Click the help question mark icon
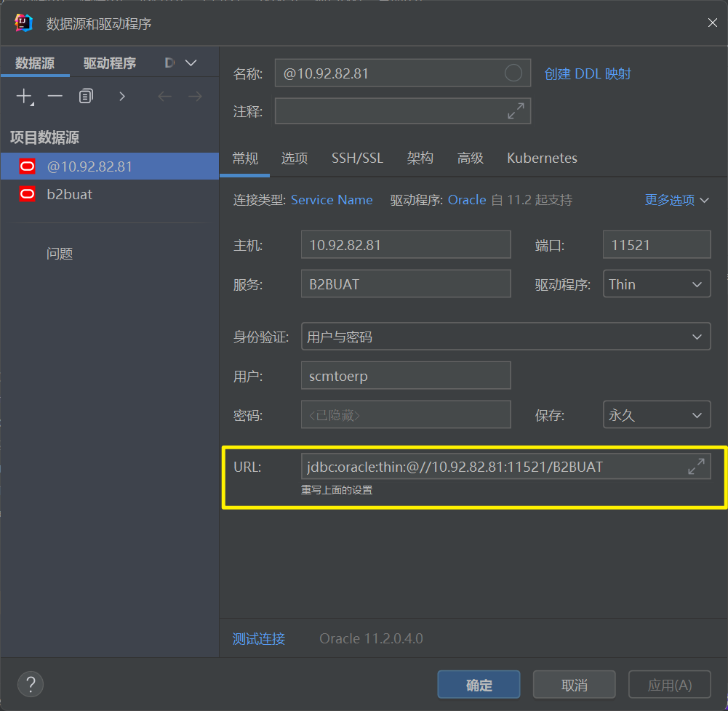This screenshot has width=728, height=711. click(31, 684)
